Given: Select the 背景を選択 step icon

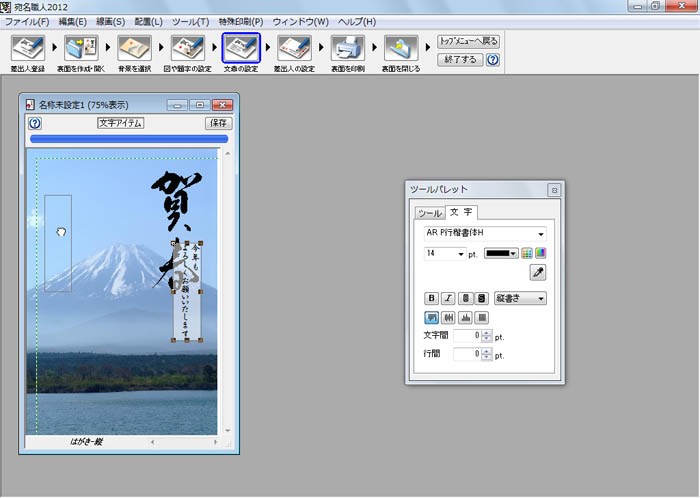Looking at the screenshot, I should pyautogui.click(x=134, y=46).
